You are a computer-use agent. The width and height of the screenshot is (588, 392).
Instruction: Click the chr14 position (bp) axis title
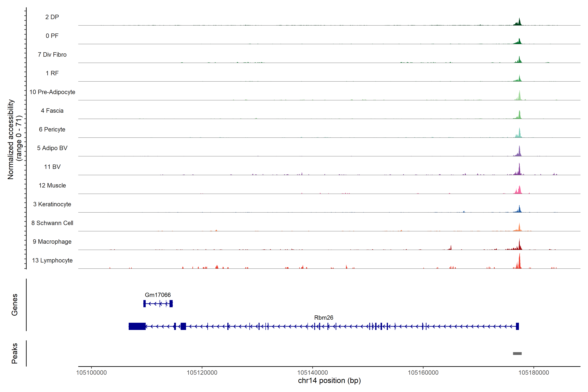tap(329, 381)
